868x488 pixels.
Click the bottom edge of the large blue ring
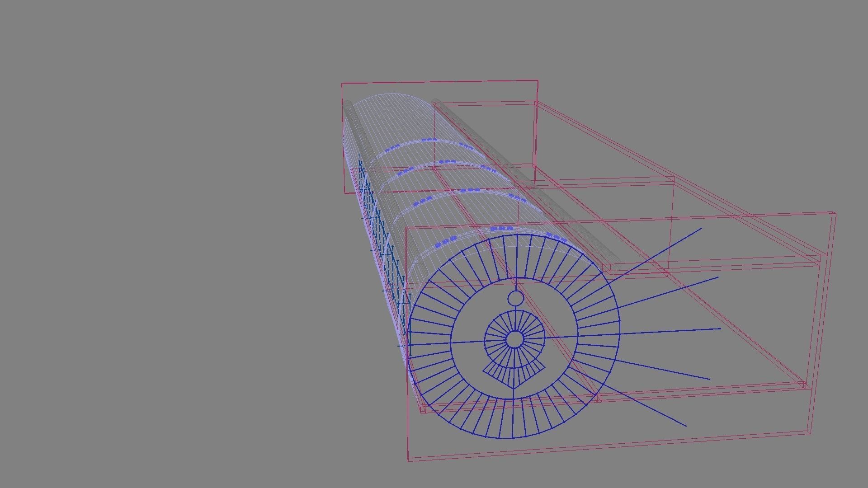512,438
